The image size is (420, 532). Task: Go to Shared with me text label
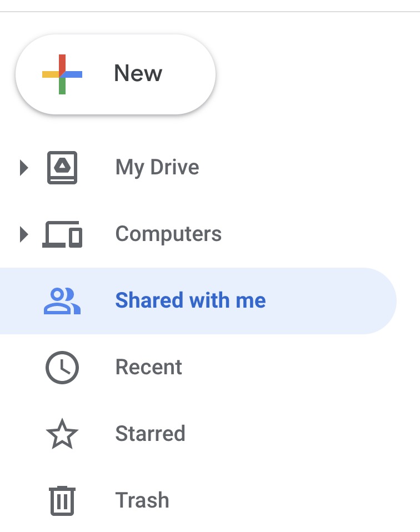191,301
